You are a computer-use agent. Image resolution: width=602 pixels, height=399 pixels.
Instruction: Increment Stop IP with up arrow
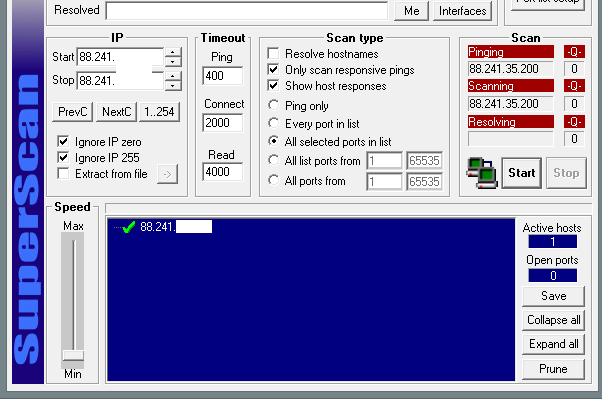pyautogui.click(x=173, y=76)
